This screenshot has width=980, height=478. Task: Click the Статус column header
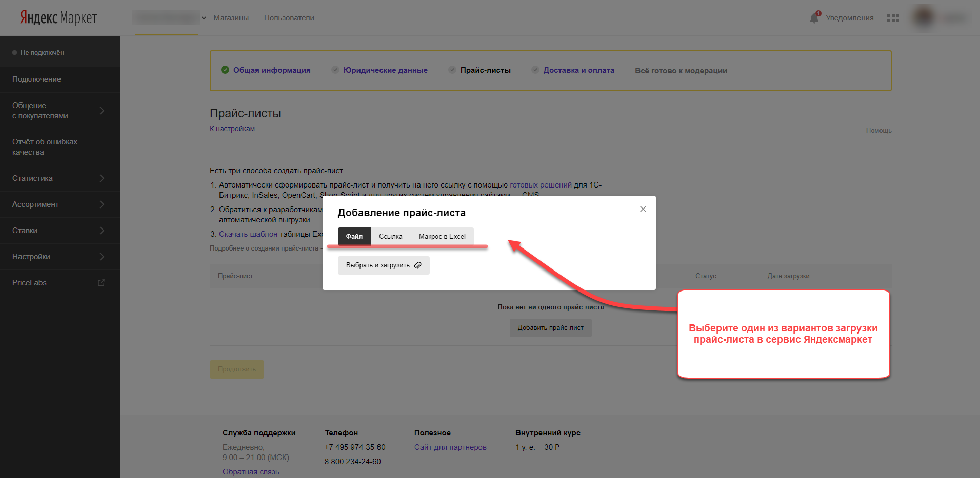706,276
